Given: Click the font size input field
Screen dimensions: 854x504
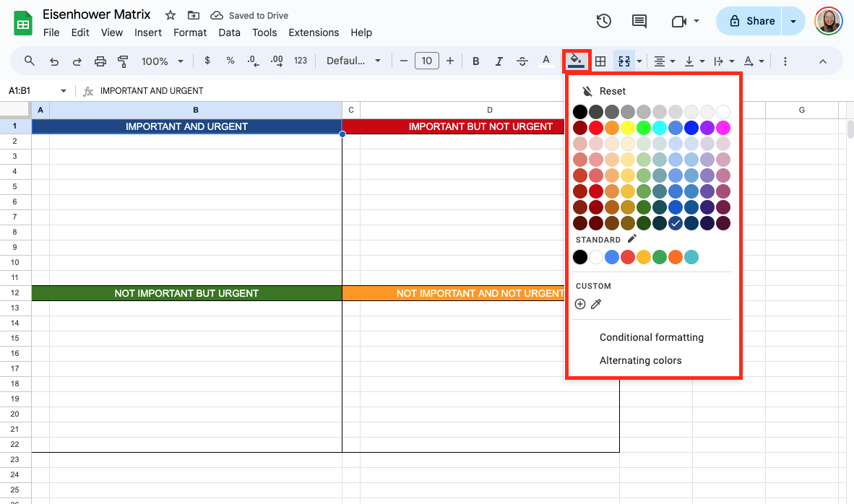Looking at the screenshot, I should tap(426, 61).
